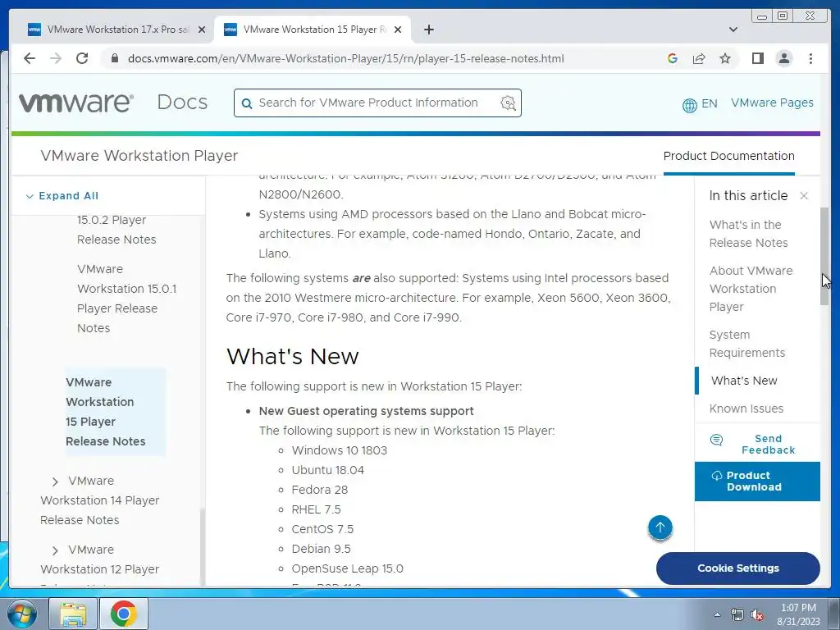The width and height of the screenshot is (840, 630).
Task: Jump to What's in the Release Notes
Action: 748,234
